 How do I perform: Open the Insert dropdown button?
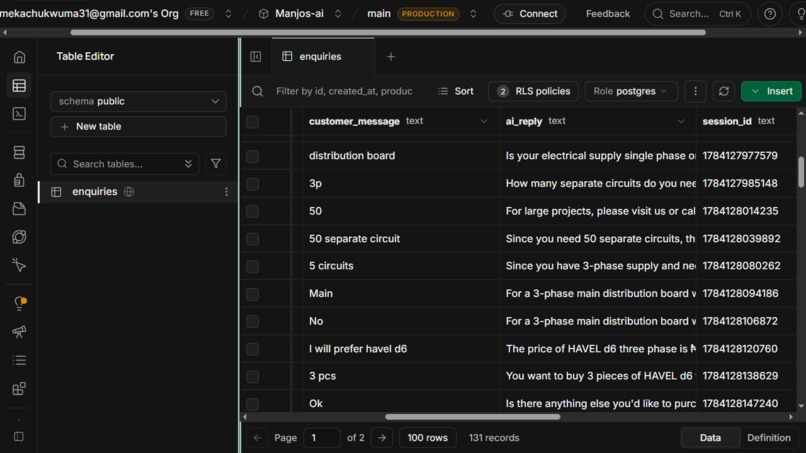tap(771, 91)
